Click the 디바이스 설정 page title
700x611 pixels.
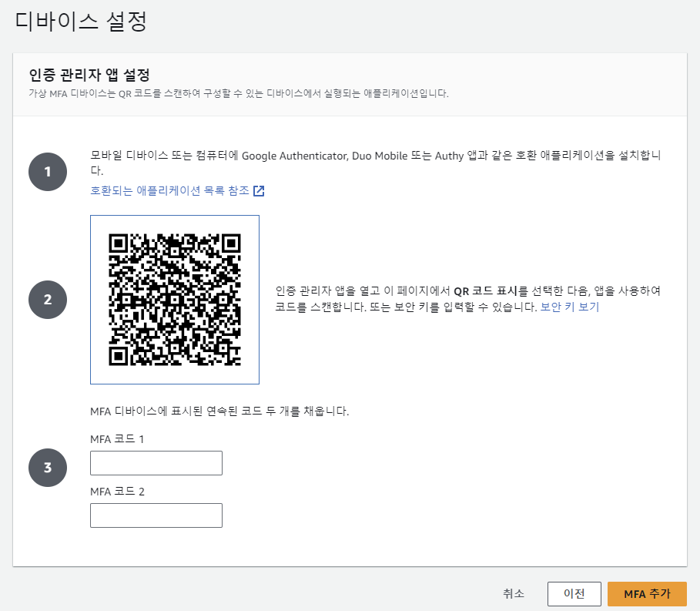tap(81, 21)
